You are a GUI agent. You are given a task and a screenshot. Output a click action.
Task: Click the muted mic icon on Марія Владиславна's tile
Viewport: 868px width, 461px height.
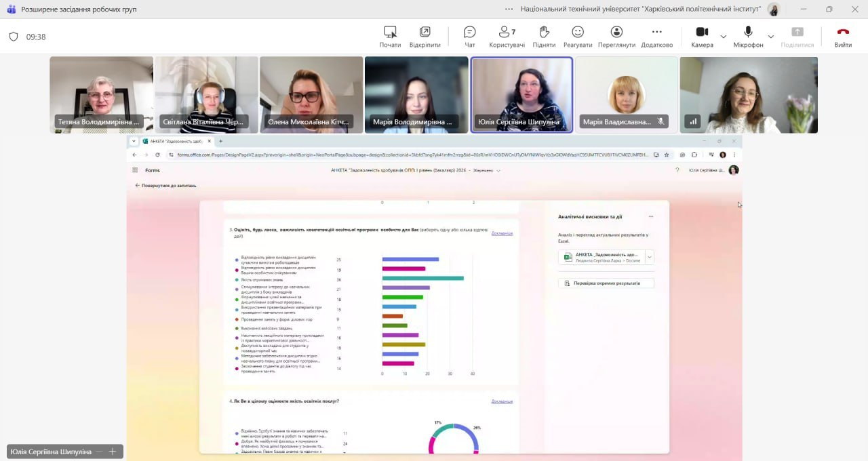tap(660, 122)
